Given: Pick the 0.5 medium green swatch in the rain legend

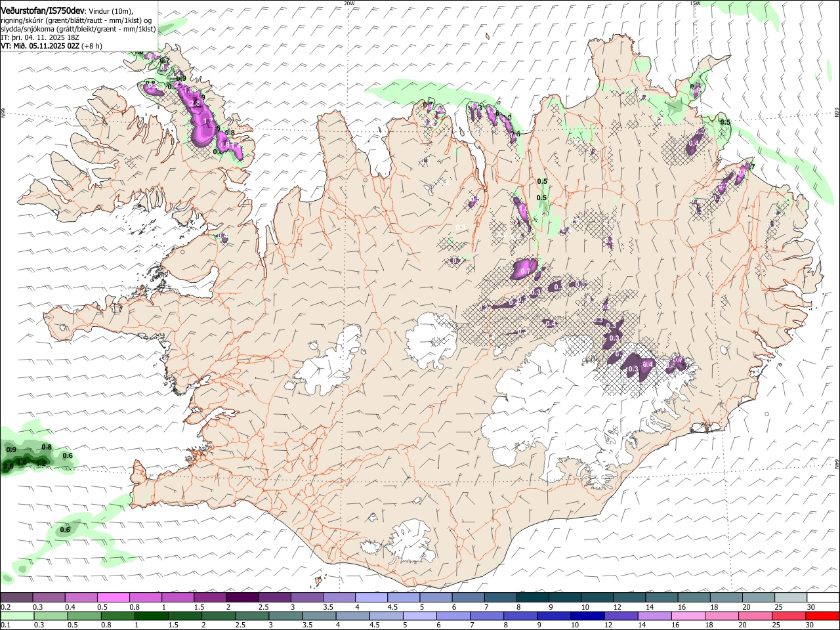Looking at the screenshot, I should click(84, 616).
